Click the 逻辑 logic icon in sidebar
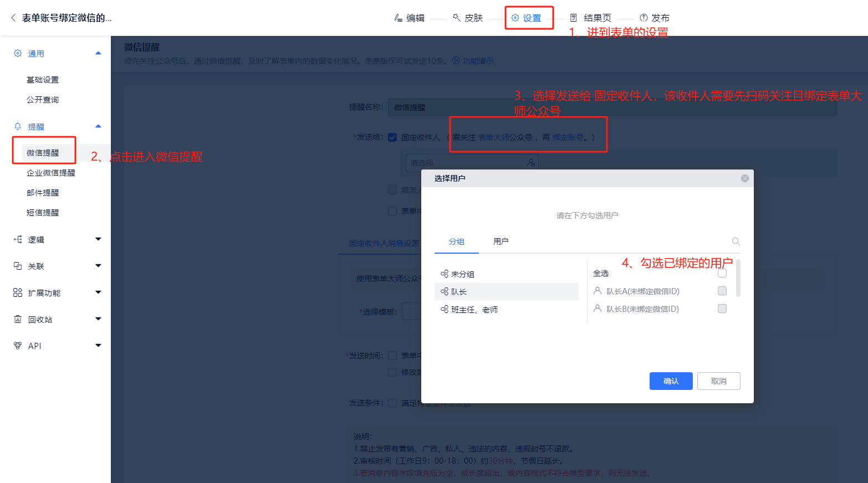 tap(18, 239)
